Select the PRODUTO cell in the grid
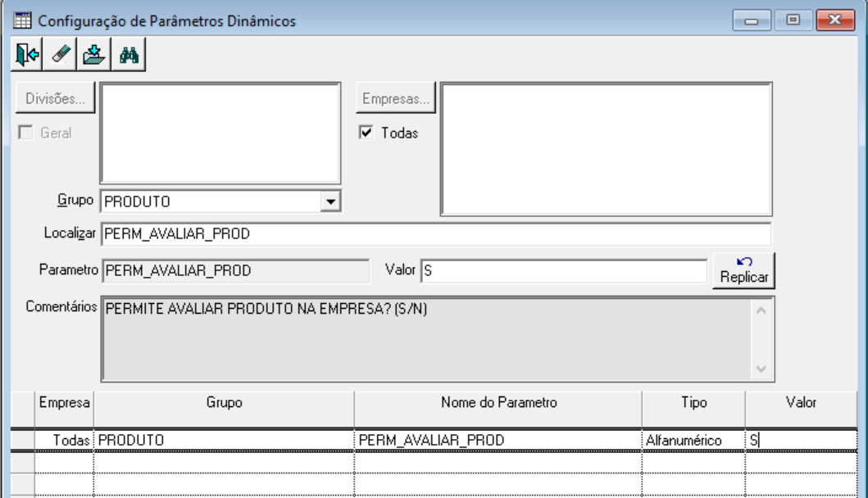The image size is (868, 498). pyautogui.click(x=225, y=441)
